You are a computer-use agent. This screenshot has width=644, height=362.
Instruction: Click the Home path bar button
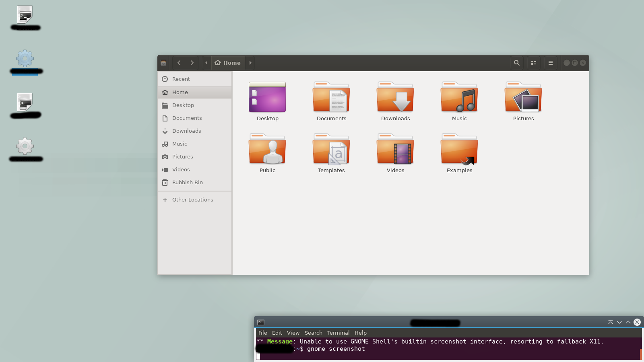tap(228, 63)
